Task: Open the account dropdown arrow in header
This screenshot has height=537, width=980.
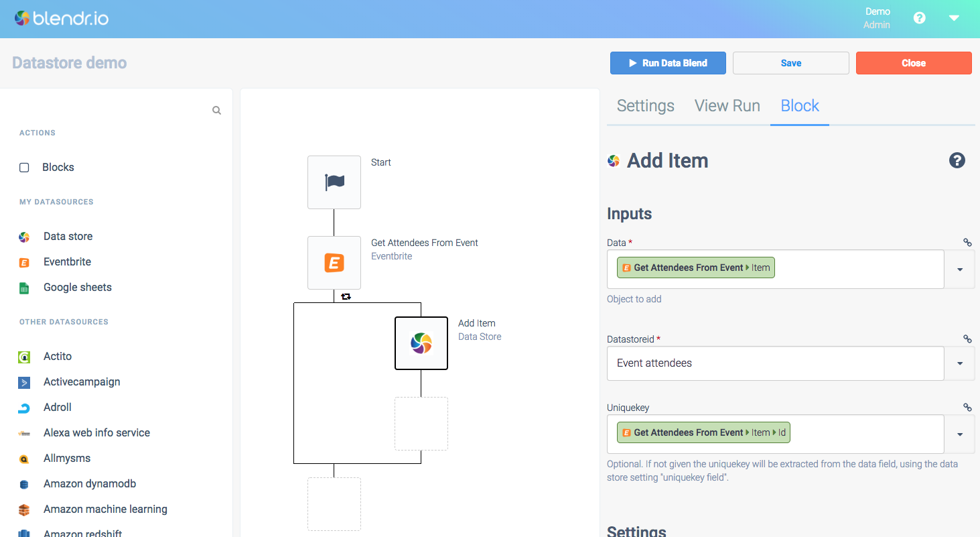Action: point(955,18)
